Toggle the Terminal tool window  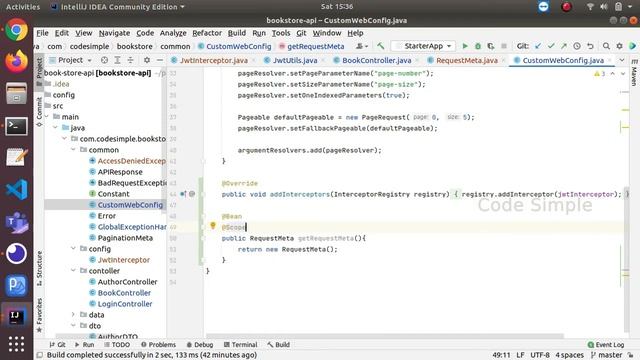tap(240, 344)
